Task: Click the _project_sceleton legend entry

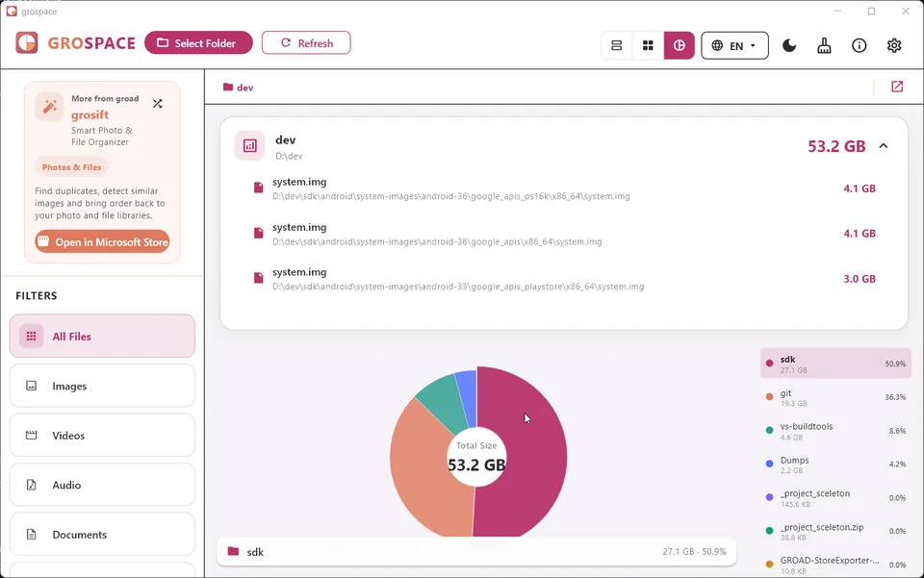Action: point(835,498)
